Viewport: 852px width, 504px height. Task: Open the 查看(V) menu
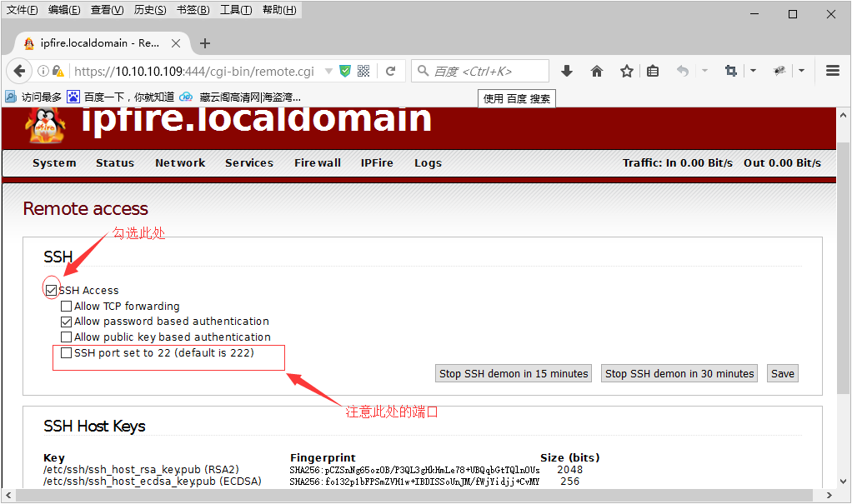(x=107, y=10)
